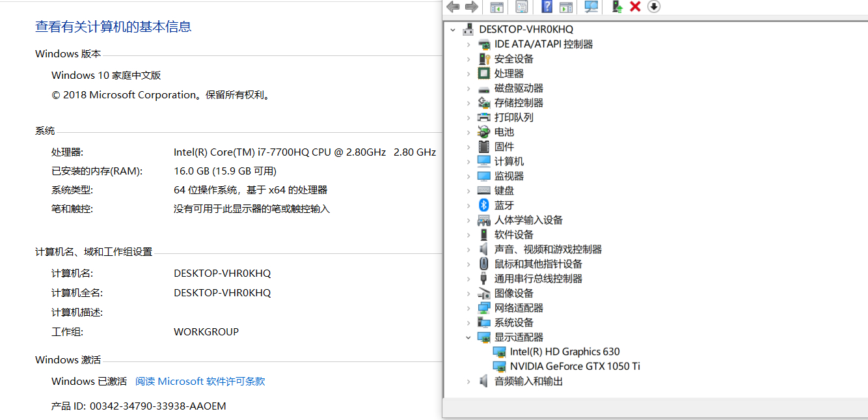Open the 阅读 Microsoft 软件许可条款 link
868x420 pixels.
click(x=200, y=382)
